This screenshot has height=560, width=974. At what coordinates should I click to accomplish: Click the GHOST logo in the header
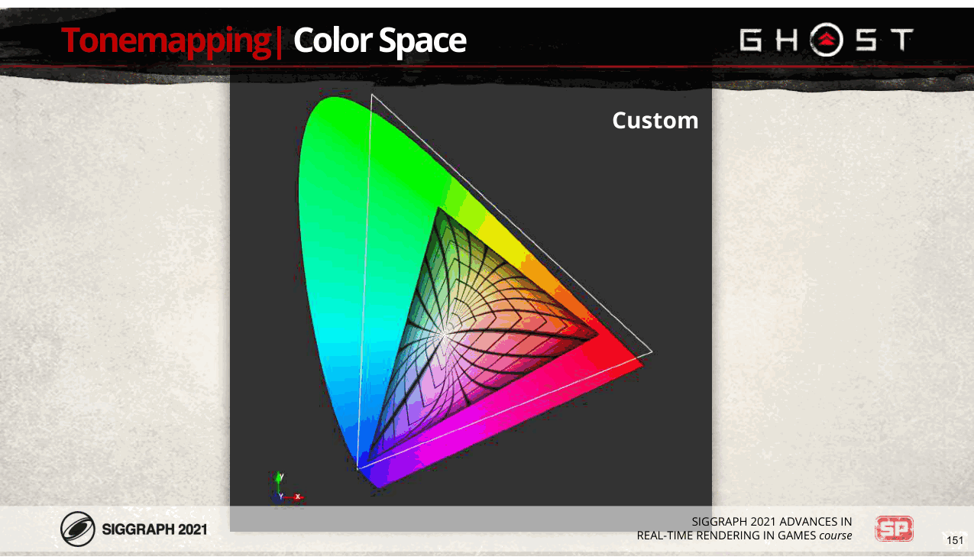pos(826,40)
